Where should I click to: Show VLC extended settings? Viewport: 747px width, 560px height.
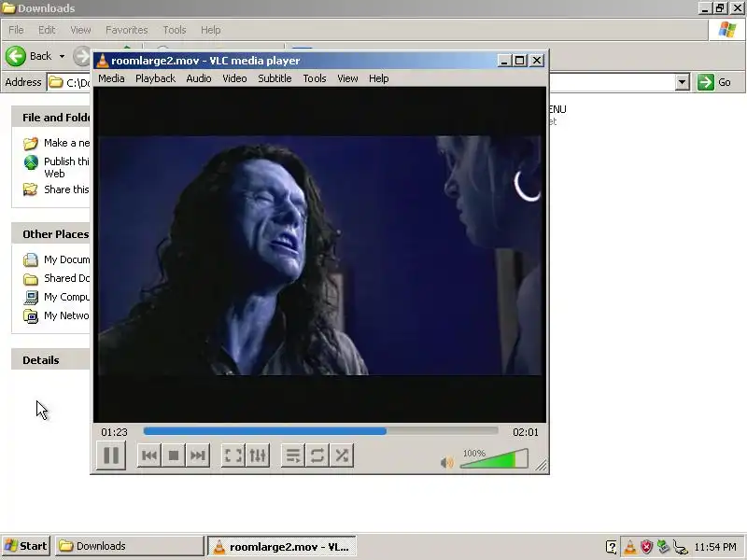click(x=258, y=455)
